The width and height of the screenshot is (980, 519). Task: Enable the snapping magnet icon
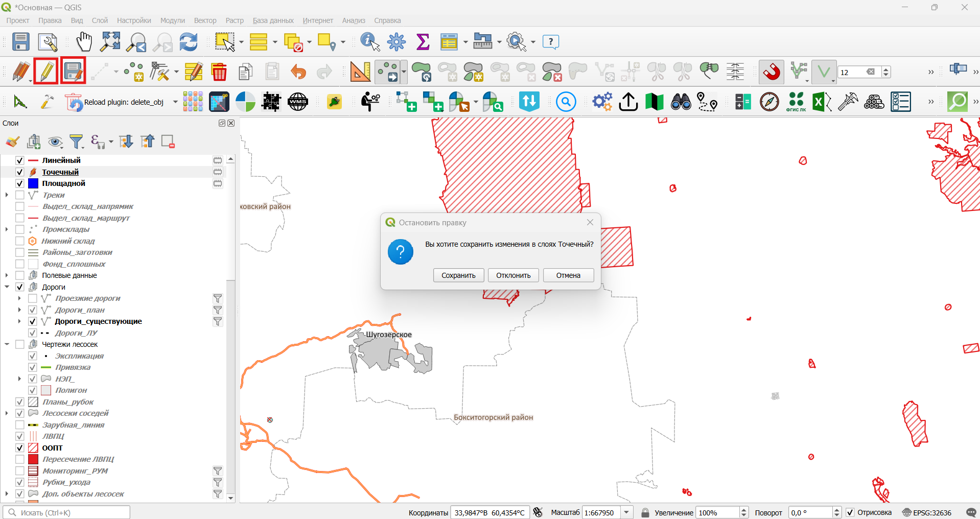pyautogui.click(x=772, y=72)
